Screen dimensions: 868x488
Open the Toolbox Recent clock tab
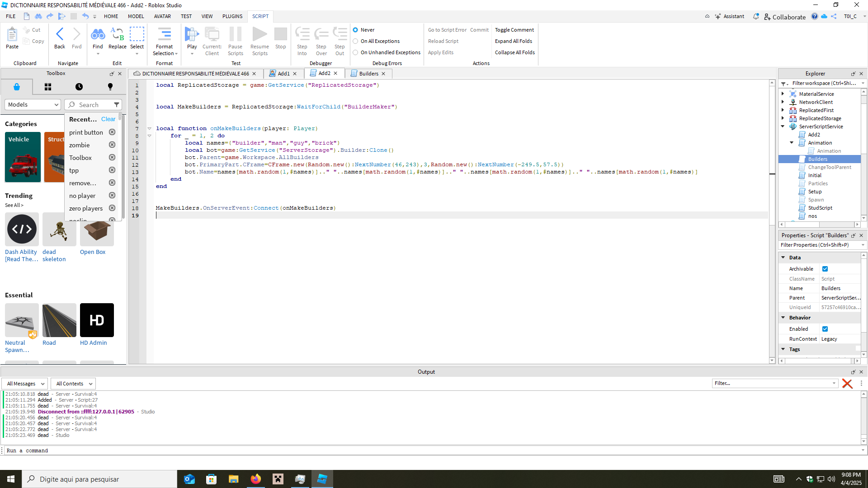click(79, 87)
